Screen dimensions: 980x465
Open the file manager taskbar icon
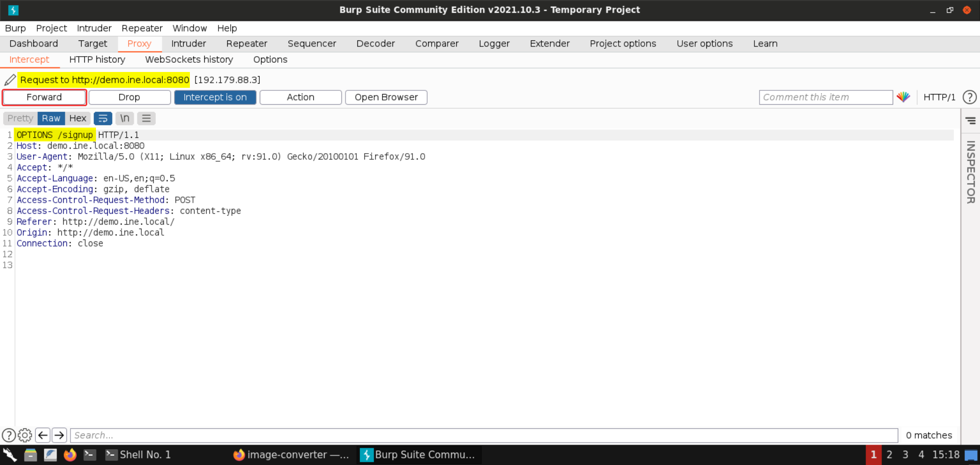point(31,455)
